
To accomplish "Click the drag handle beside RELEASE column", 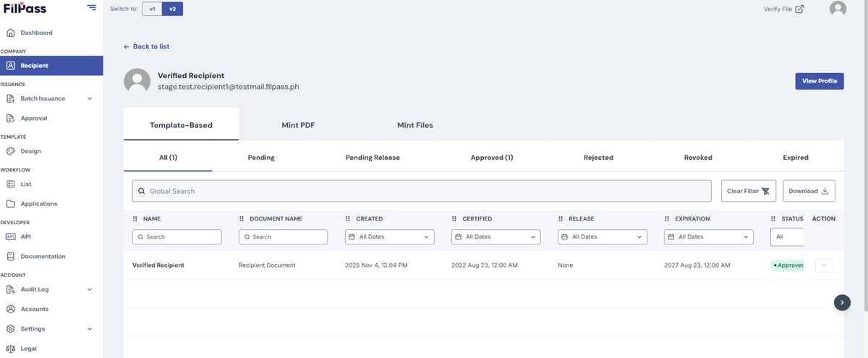I will [561, 218].
